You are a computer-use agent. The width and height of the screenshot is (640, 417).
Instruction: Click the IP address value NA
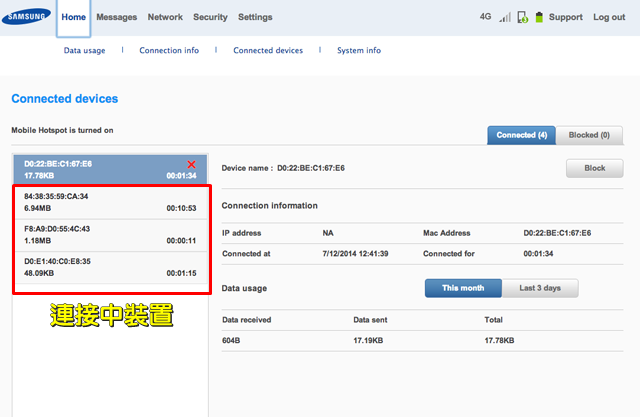(328, 233)
